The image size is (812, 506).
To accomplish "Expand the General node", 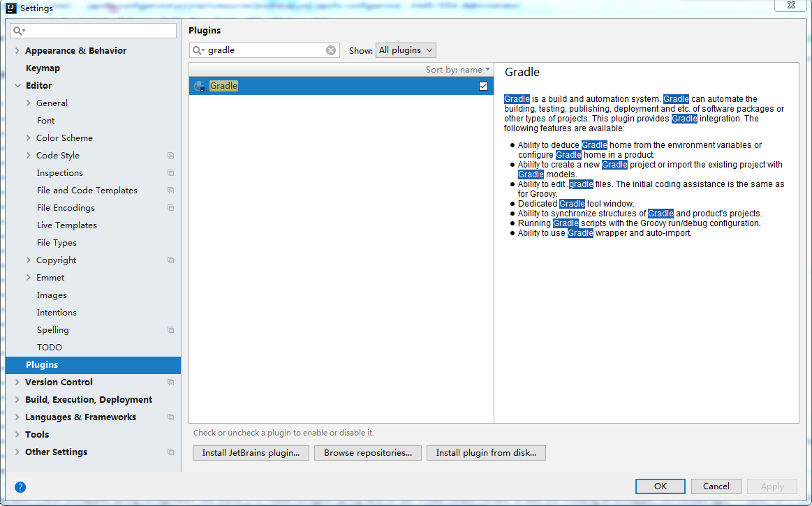I will [29, 103].
